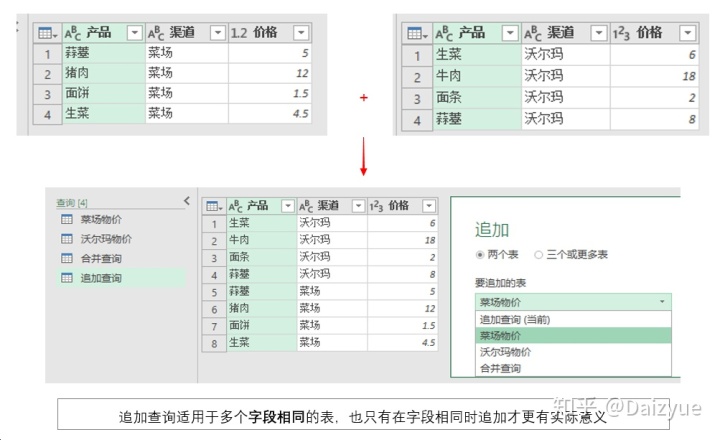Screen dimensions: 720x440
Task: Click price cell 12 in top-left table
Action: click(x=270, y=73)
